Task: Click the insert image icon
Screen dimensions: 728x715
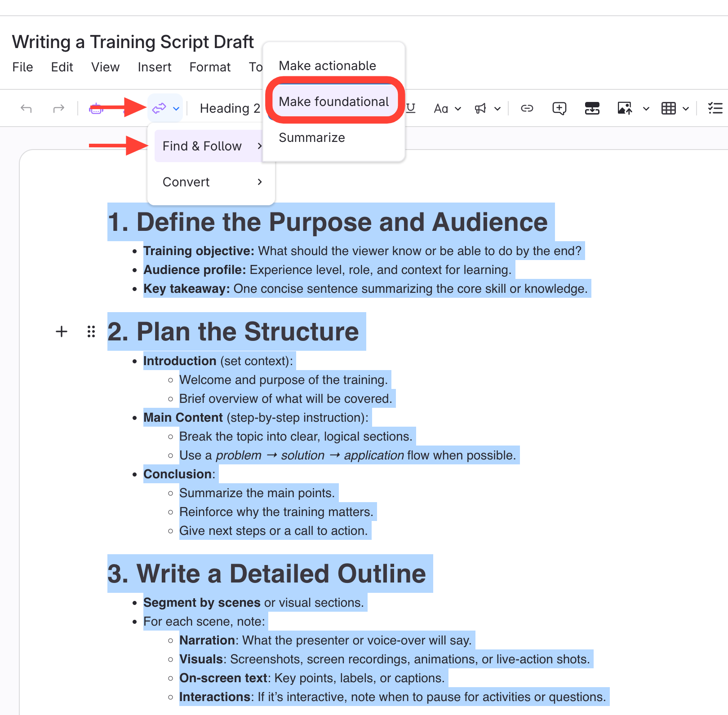Action: click(x=625, y=108)
